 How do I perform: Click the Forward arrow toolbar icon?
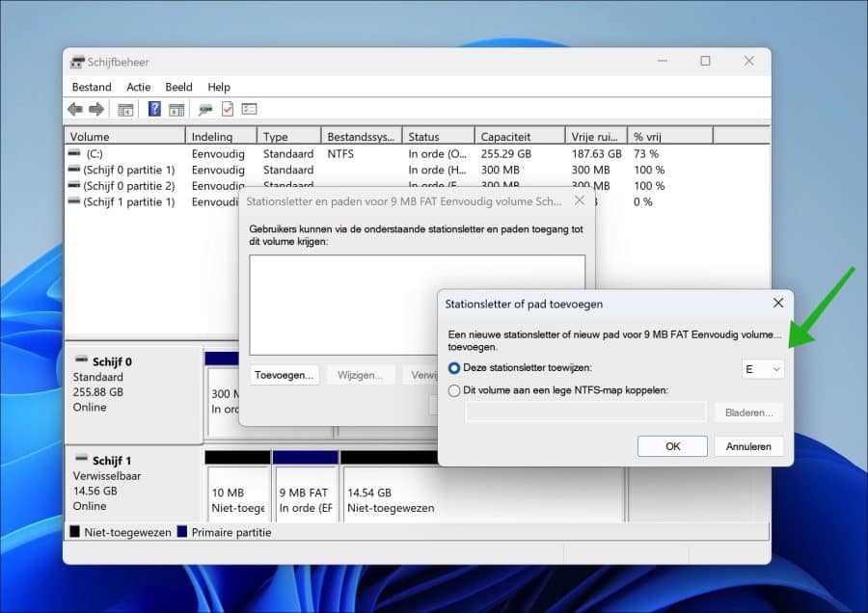tap(96, 110)
